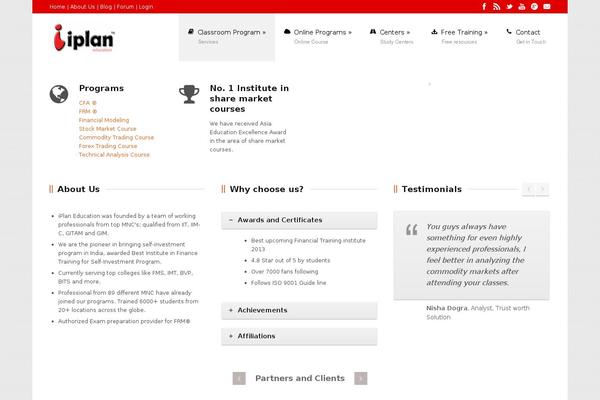Viewport: 600px width, 400px height.
Task: Open Login in top bar
Action: (146, 7)
